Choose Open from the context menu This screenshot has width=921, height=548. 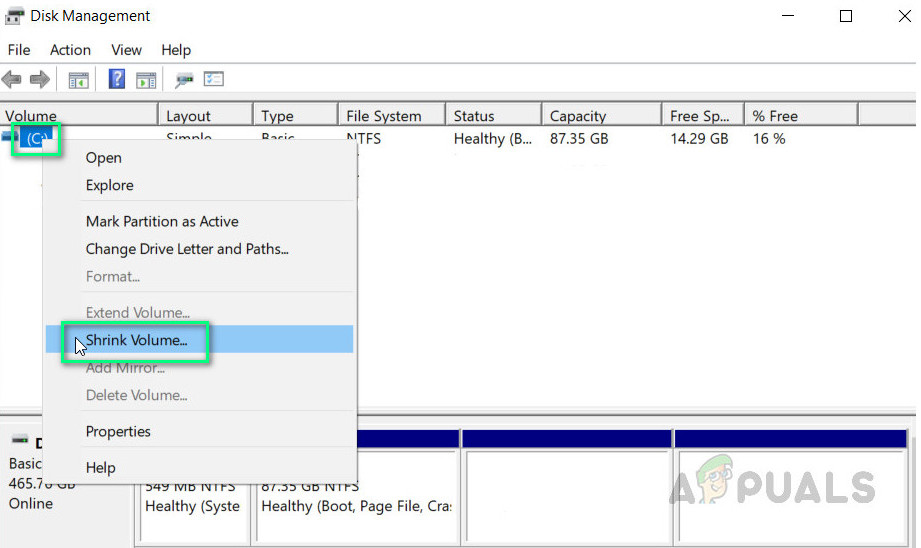[200, 158]
